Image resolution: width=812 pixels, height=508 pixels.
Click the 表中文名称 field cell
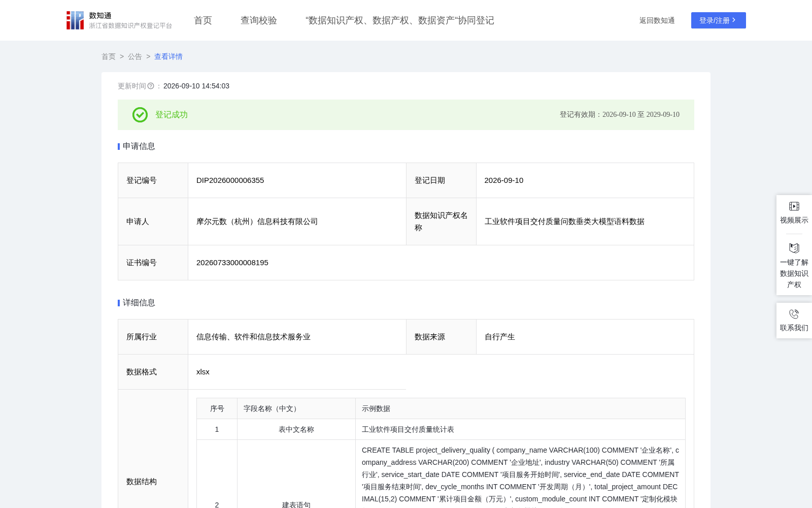[296, 429]
